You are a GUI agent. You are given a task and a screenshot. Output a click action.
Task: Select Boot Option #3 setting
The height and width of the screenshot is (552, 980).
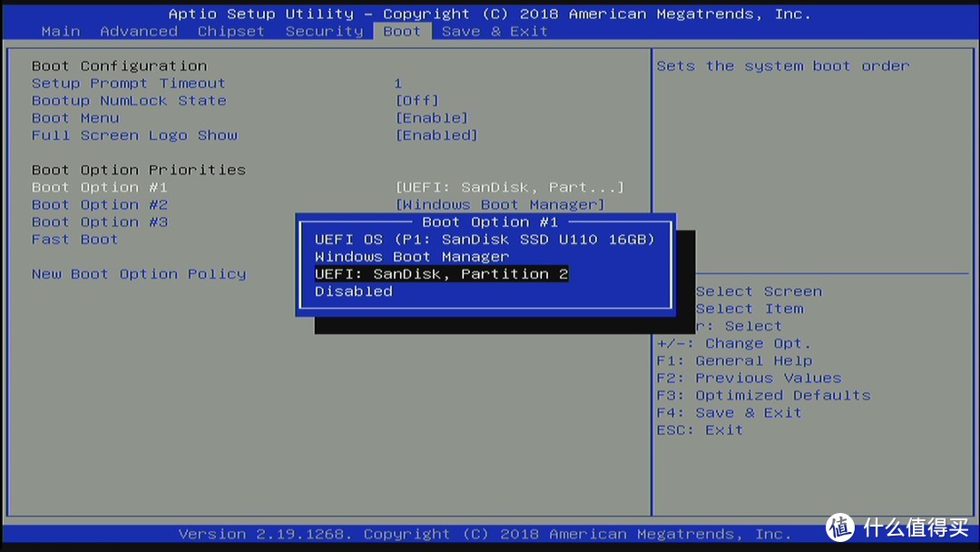tap(100, 222)
